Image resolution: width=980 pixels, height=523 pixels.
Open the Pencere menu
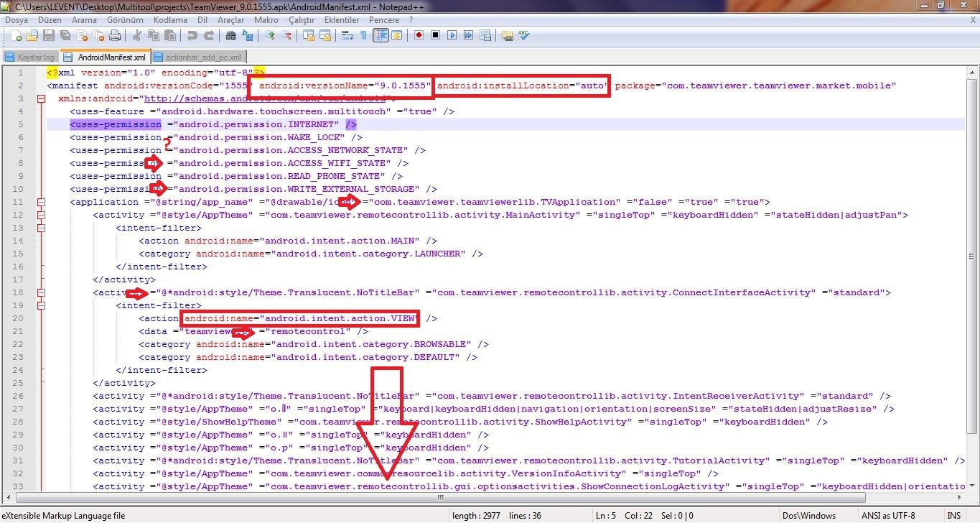pyautogui.click(x=384, y=20)
